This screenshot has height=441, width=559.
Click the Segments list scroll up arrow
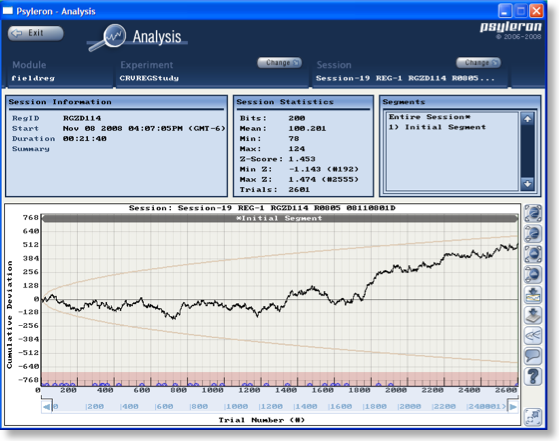(527, 119)
